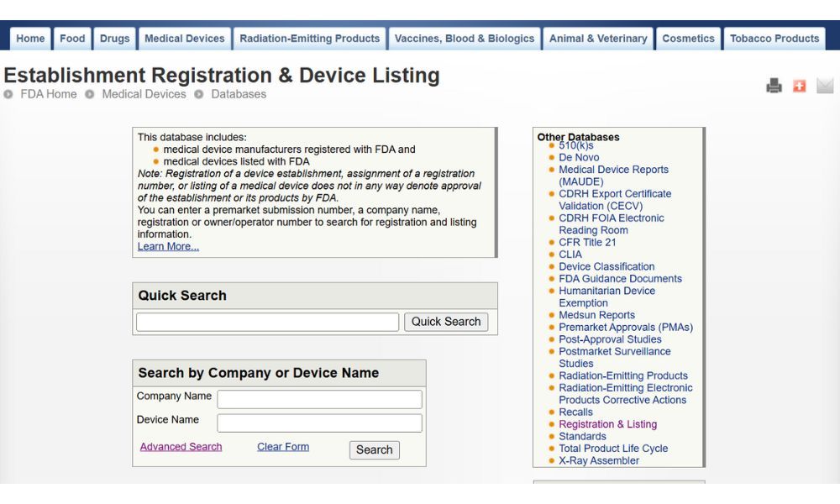Open Radiation-Emitting Products database link

pos(623,376)
